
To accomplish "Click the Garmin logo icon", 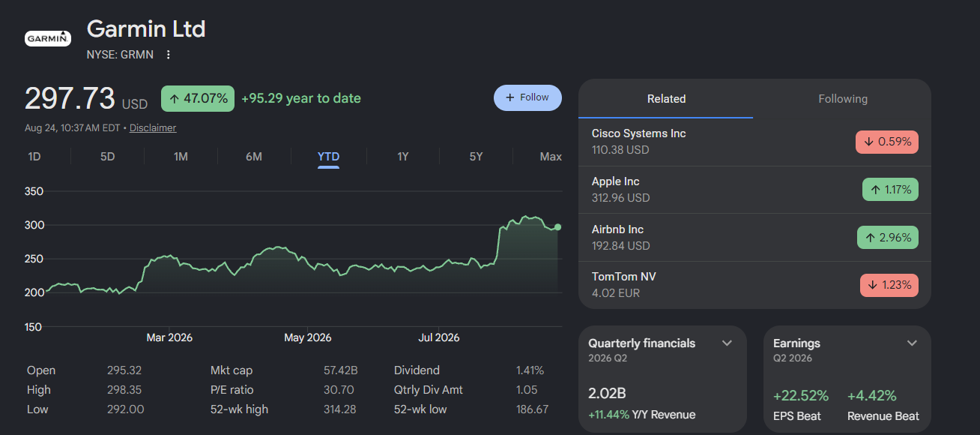I will pos(48,38).
